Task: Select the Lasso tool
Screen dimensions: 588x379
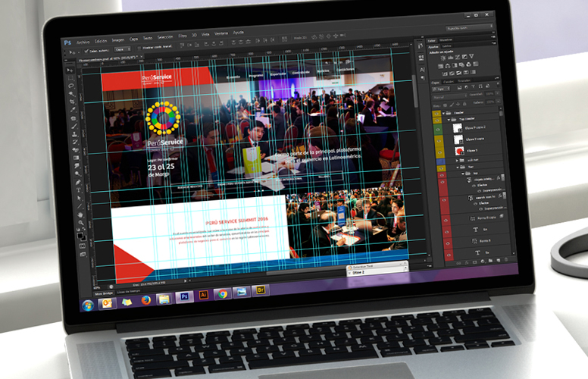Action: point(71,86)
